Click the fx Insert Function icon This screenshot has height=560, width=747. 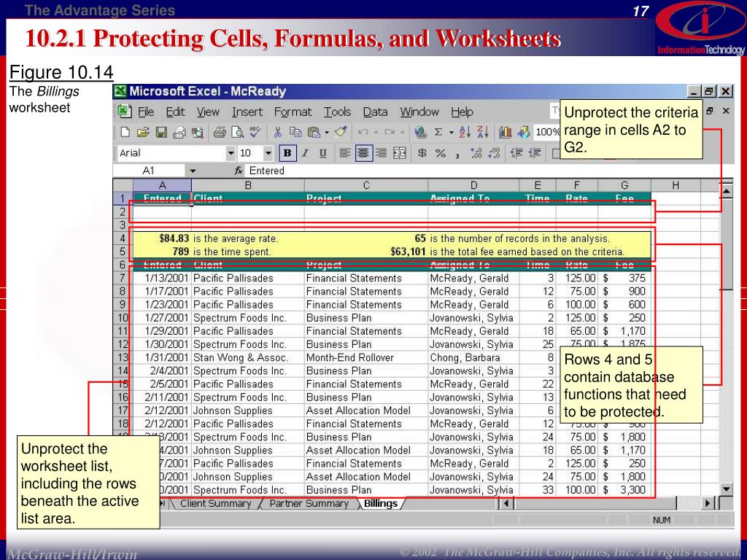pos(239,171)
